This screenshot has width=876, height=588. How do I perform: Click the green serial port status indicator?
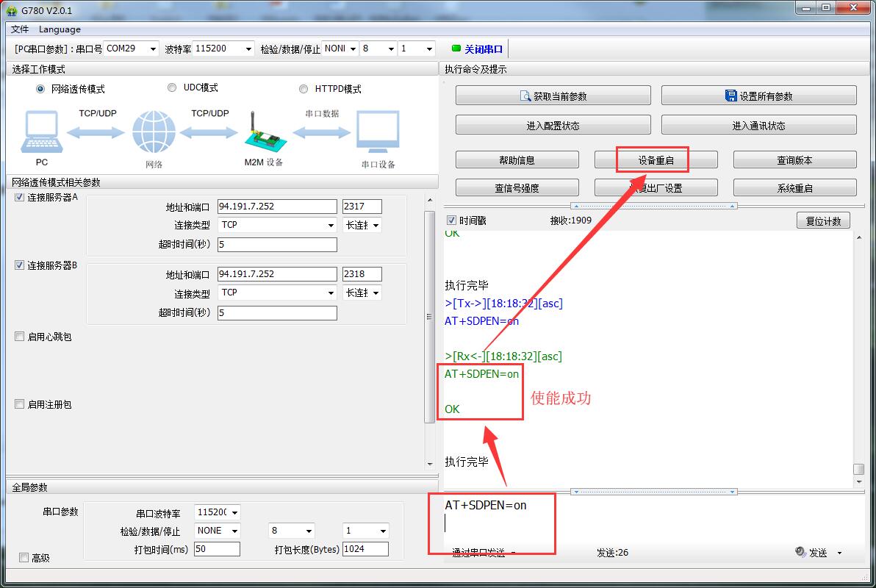point(456,49)
